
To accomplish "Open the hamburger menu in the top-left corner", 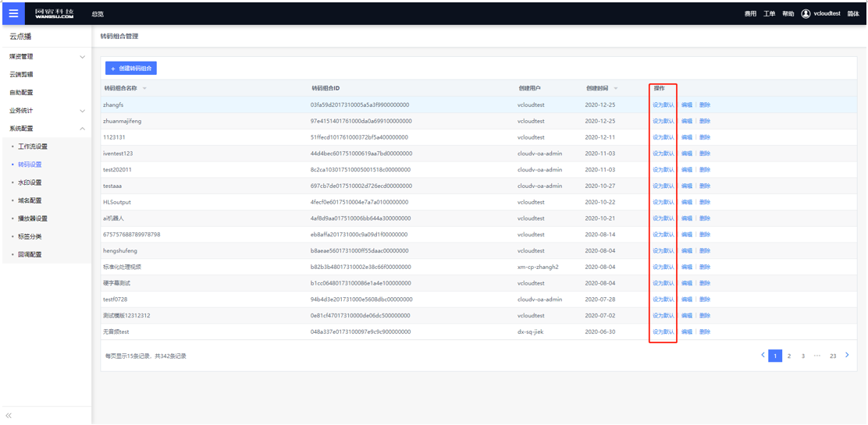I will (13, 13).
